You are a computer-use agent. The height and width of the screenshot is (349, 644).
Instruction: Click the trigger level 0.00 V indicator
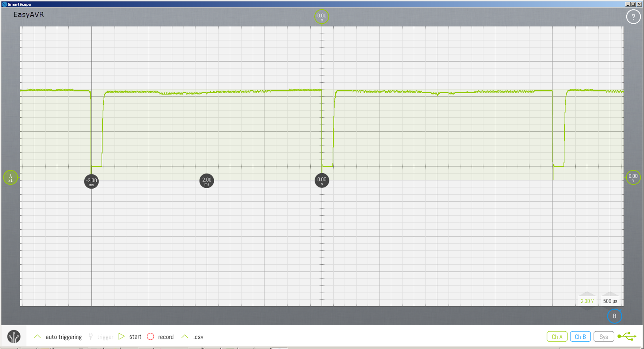pos(633,177)
